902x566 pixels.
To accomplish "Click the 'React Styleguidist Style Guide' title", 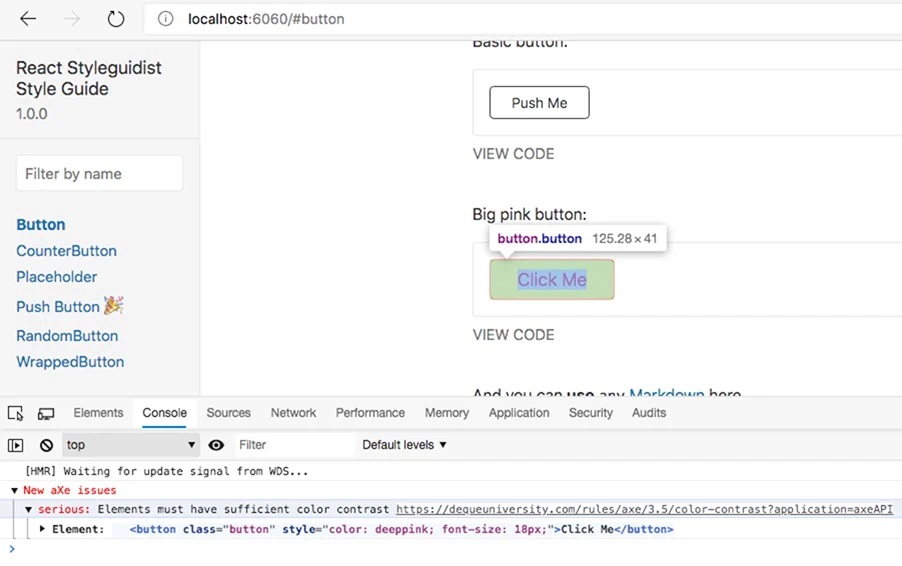I will 89,78.
